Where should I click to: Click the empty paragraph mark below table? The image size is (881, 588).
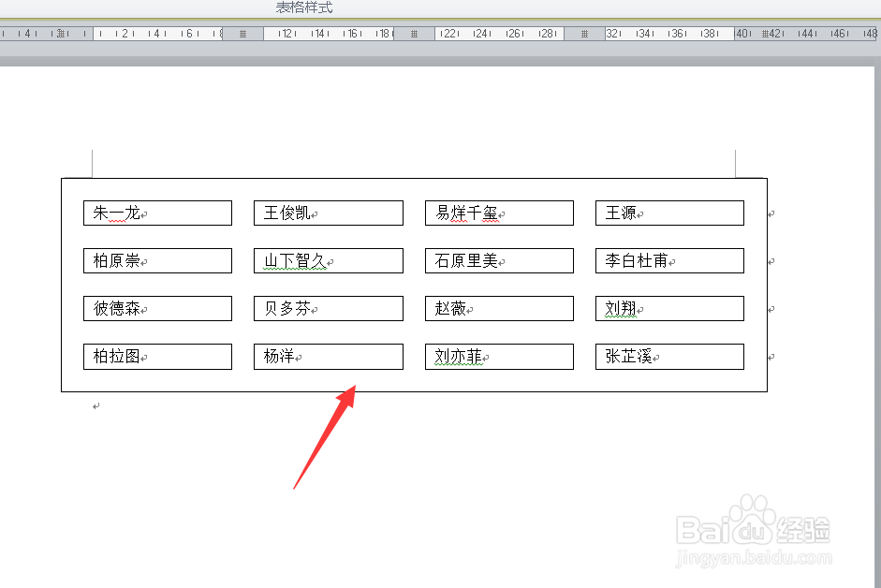click(96, 405)
